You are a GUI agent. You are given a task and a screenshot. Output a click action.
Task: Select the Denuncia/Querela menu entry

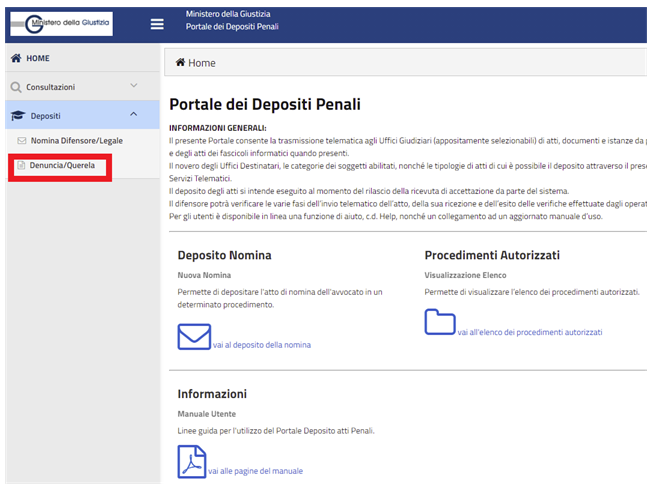[62, 165]
